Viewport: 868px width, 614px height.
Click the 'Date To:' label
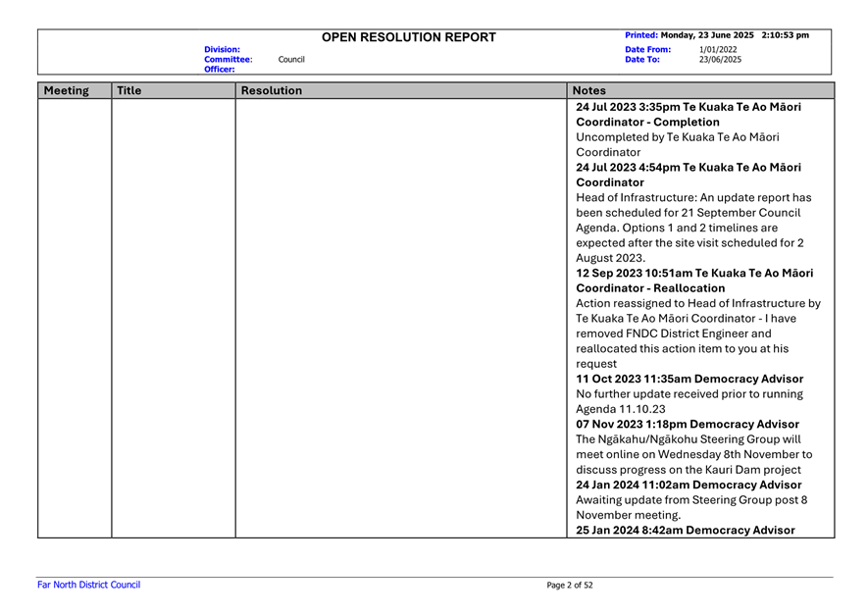tap(642, 59)
